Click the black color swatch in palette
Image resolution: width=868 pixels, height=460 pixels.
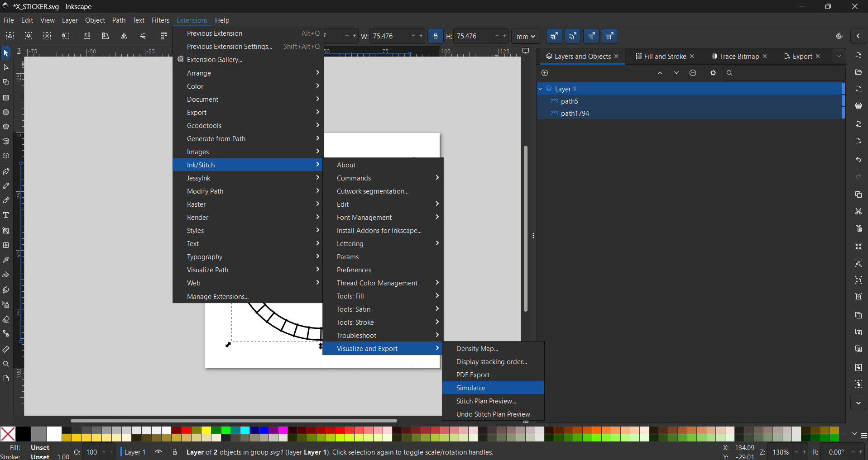tap(24, 434)
